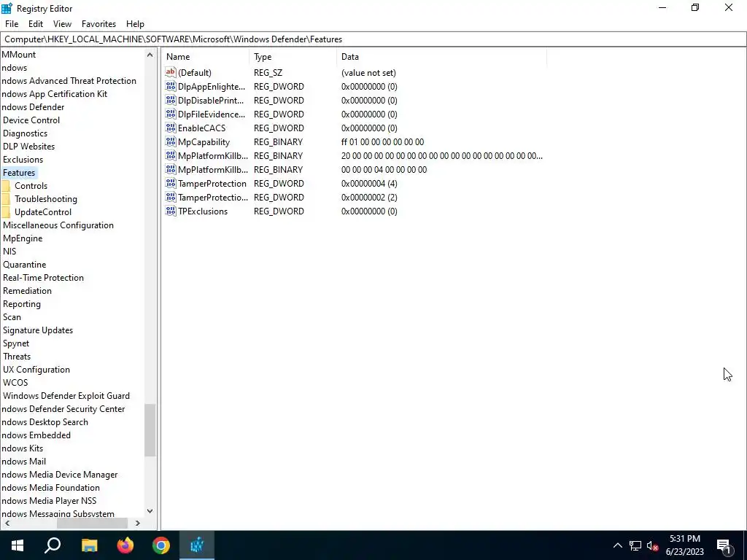Click the Registry Editor title bar icon
The width and height of the screenshot is (747, 560).
click(7, 8)
